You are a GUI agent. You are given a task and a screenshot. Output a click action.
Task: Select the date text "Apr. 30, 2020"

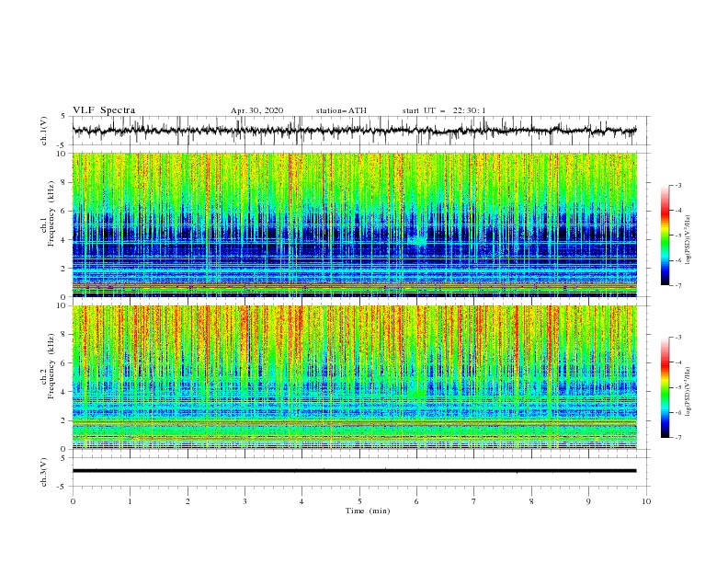click(x=256, y=110)
